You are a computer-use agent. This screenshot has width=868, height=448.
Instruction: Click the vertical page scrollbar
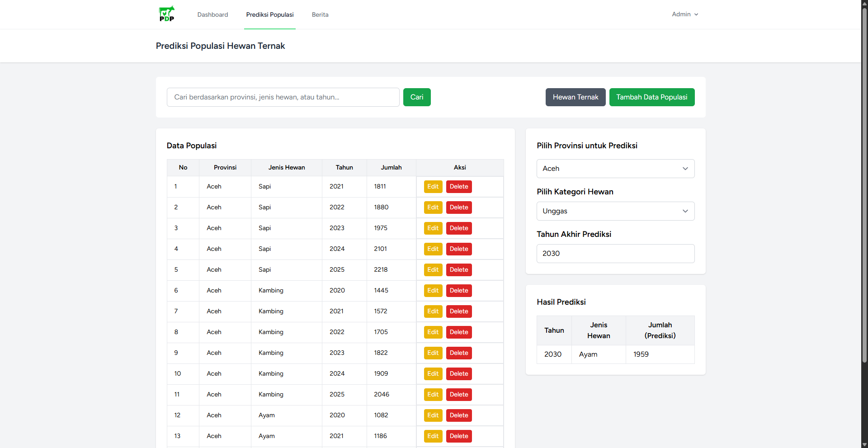point(864,181)
